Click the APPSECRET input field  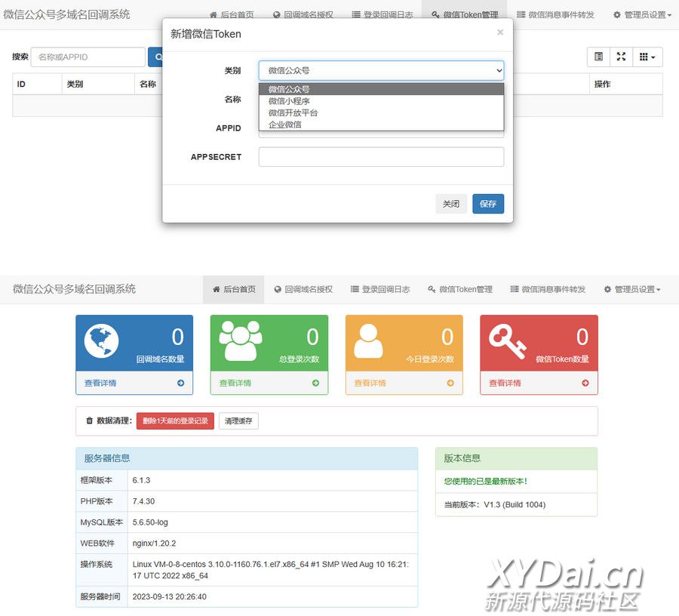click(381, 157)
